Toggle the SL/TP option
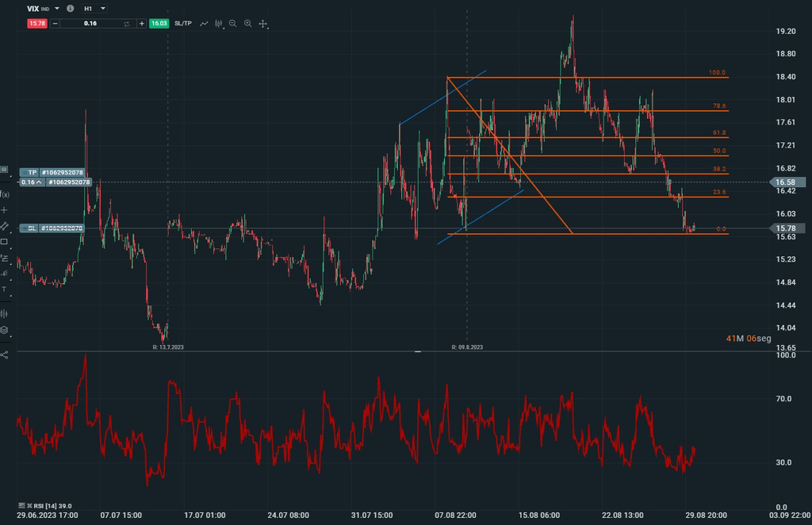This screenshot has height=525, width=812. point(182,24)
